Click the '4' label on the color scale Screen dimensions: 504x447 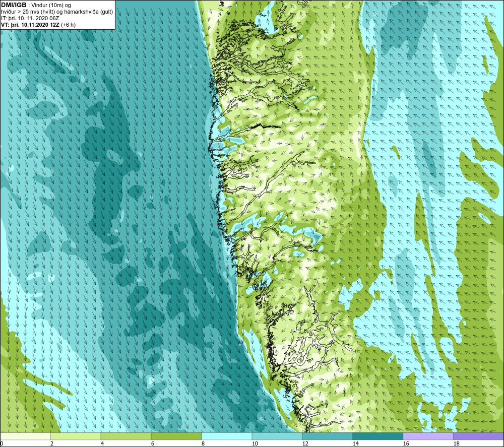102,443
